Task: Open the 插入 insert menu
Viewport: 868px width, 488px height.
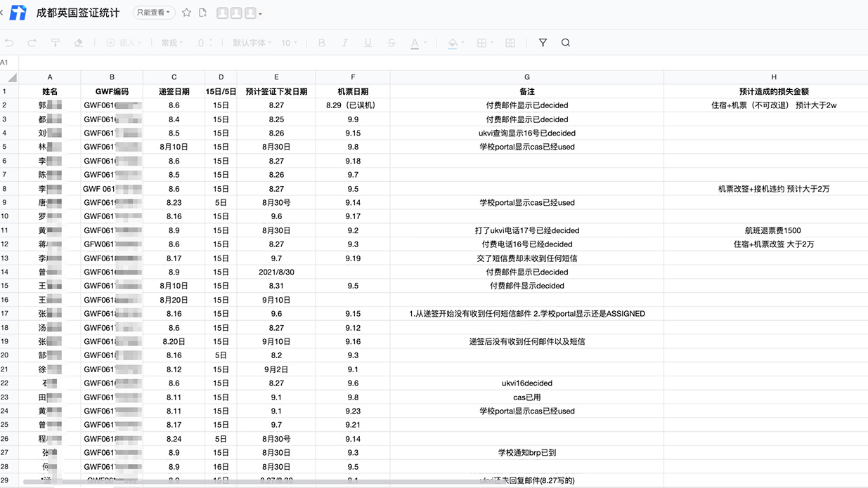Action: (123, 43)
